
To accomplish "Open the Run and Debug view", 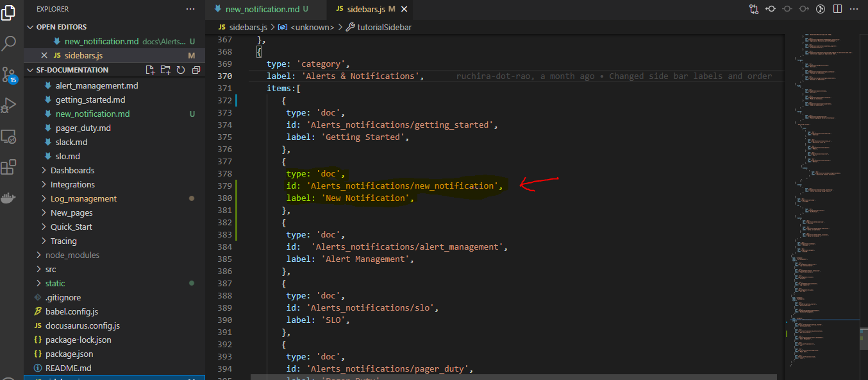I will 9,105.
